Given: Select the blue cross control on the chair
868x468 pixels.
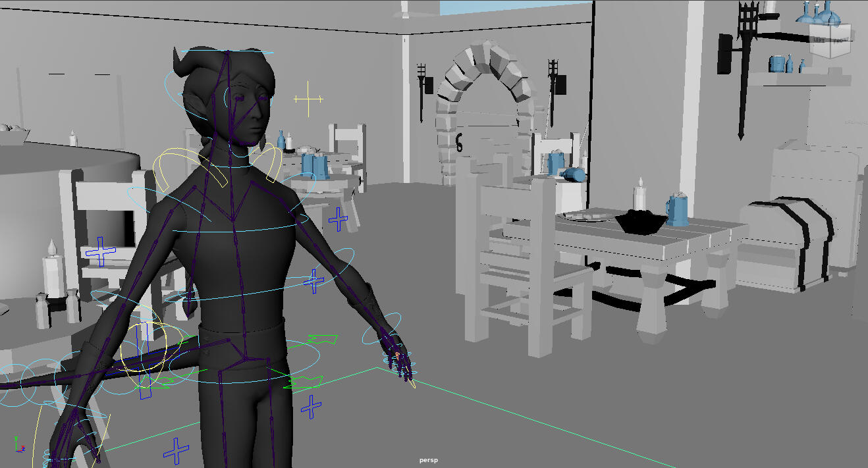Looking at the screenshot, I should click(101, 251).
